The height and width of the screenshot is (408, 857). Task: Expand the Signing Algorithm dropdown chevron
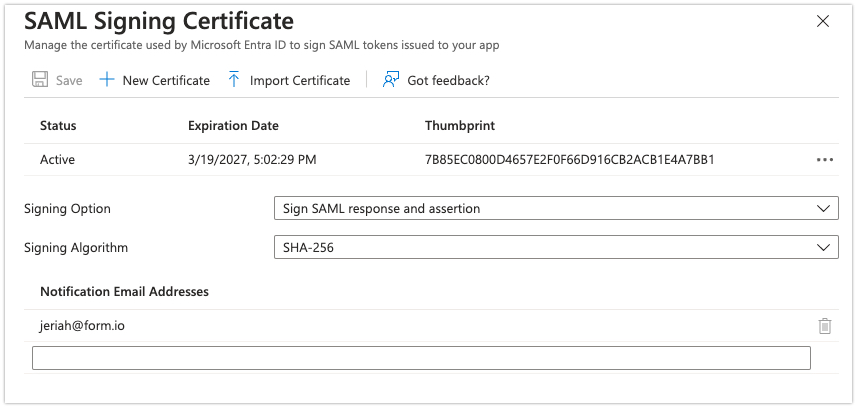pyautogui.click(x=823, y=247)
